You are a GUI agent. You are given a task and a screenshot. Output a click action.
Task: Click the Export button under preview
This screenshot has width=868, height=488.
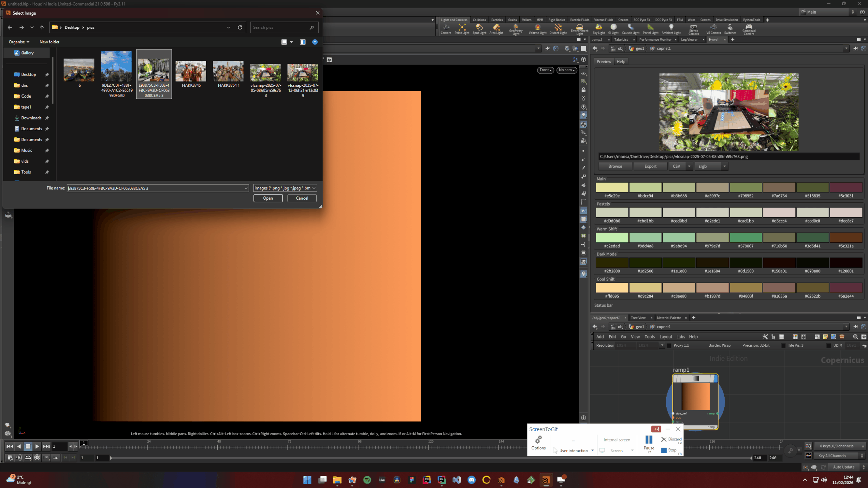650,166
